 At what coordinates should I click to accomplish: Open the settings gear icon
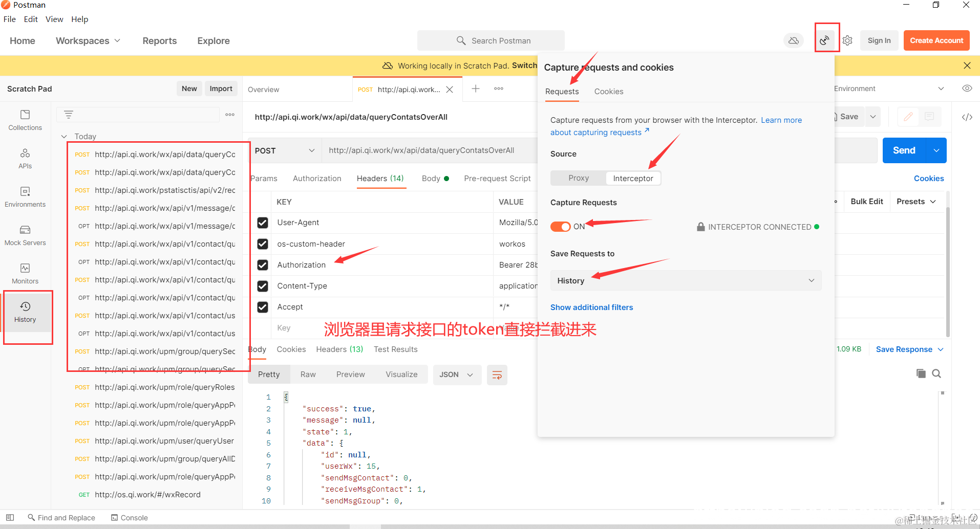[847, 40]
